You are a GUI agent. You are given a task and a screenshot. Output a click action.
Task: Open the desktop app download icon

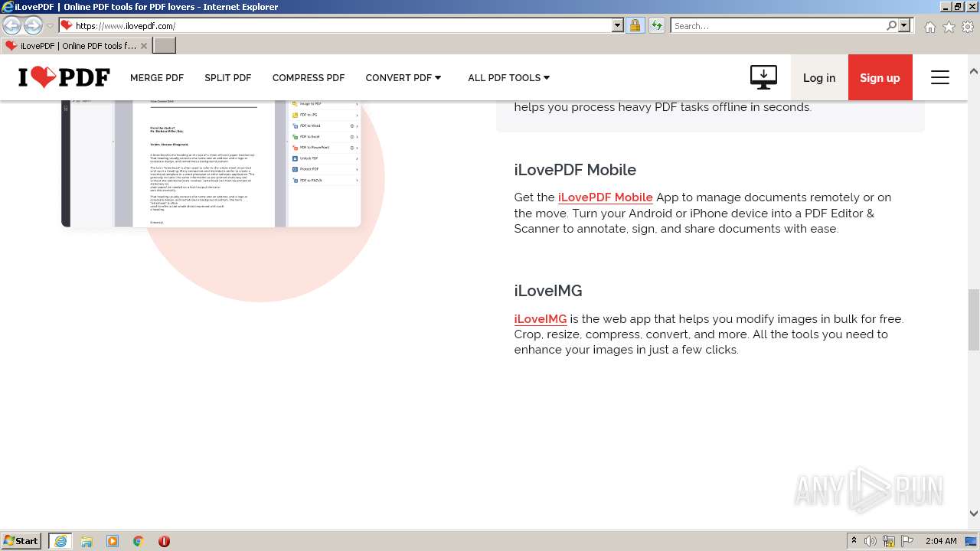pos(763,77)
